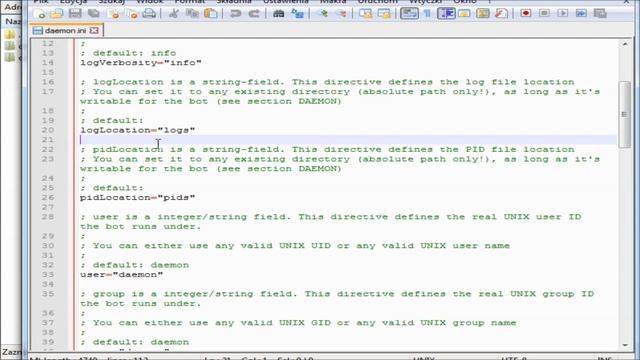This screenshot has width=640, height=360.
Task: Undo the last edit with the Undo arrow
Action: click(235, 13)
